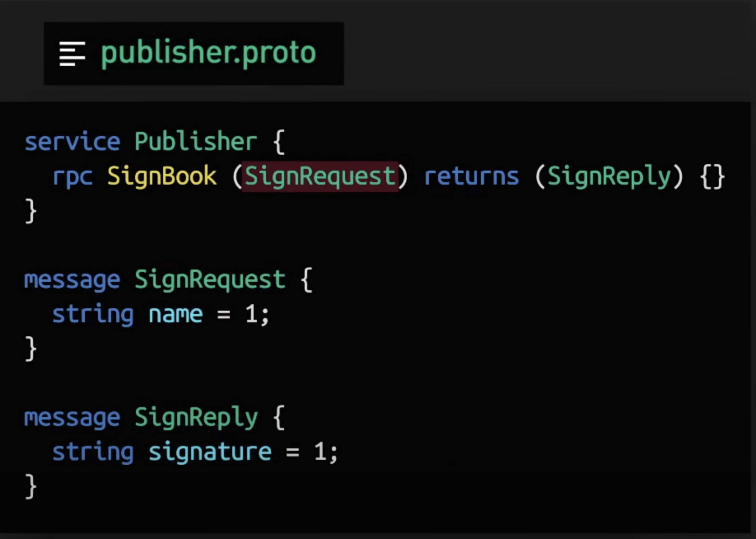The width and height of the screenshot is (756, 539).
Task: Click the rpc keyword
Action: [73, 177]
